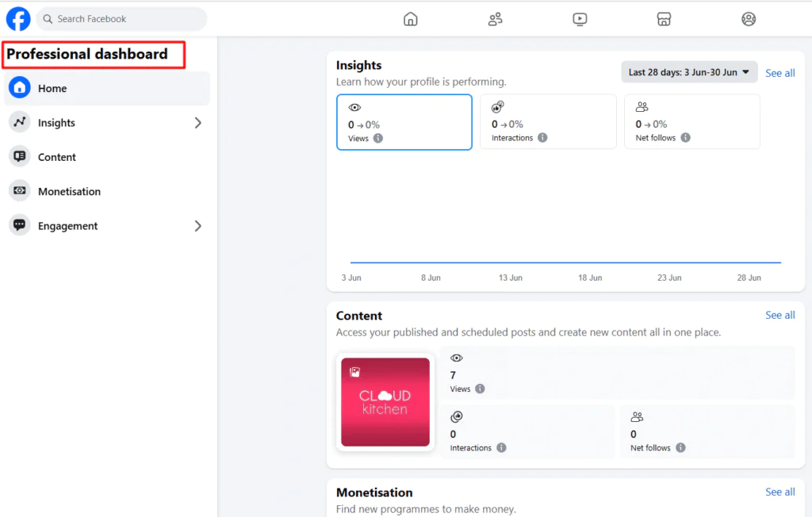Click 'Learn how your profile is performing.' text
Screen dimensions: 812x517
421,82
